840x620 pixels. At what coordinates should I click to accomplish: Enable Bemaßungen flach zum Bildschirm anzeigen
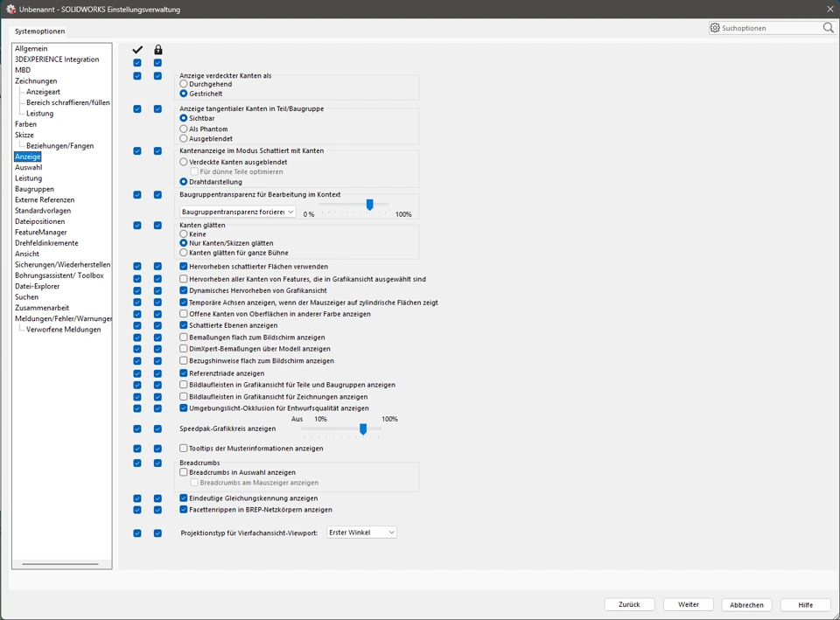pos(184,338)
